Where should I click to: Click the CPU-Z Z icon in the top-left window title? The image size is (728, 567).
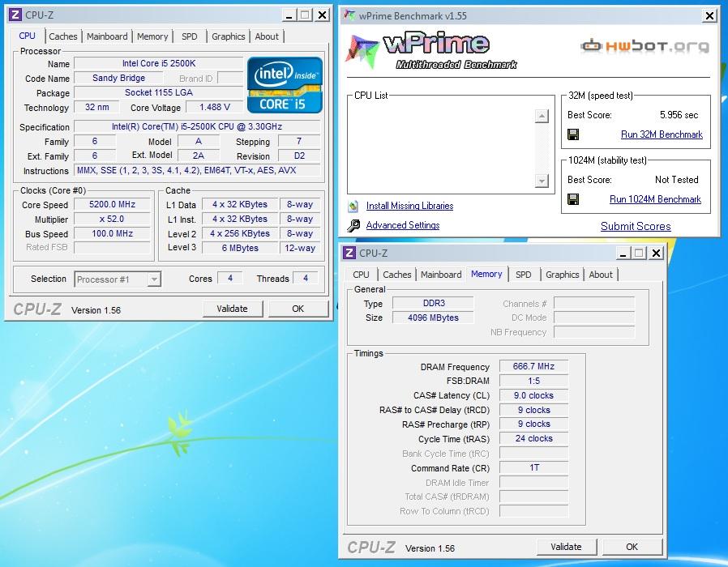coord(15,15)
